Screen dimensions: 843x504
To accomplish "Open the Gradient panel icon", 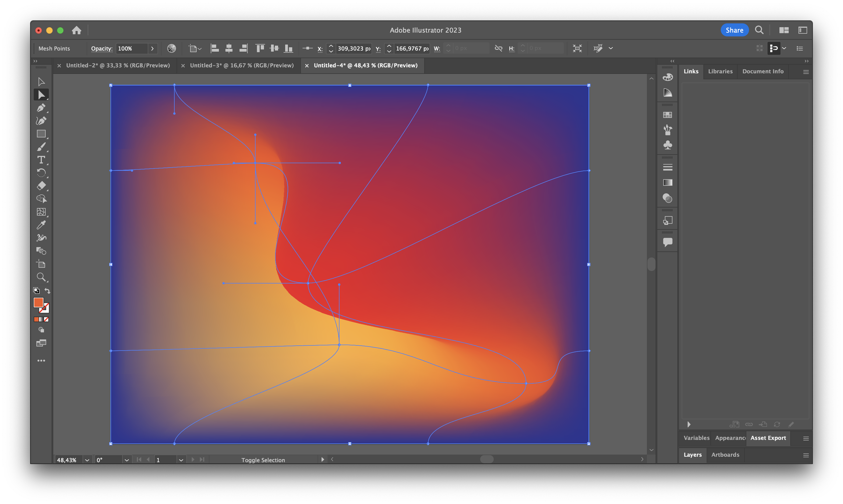I will 667,183.
